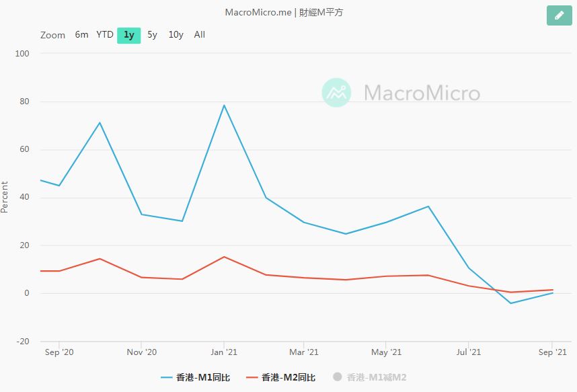Image resolution: width=577 pixels, height=392 pixels.
Task: Enable the greyed-out 香港-M1減M2 legend series
Action: [370, 377]
